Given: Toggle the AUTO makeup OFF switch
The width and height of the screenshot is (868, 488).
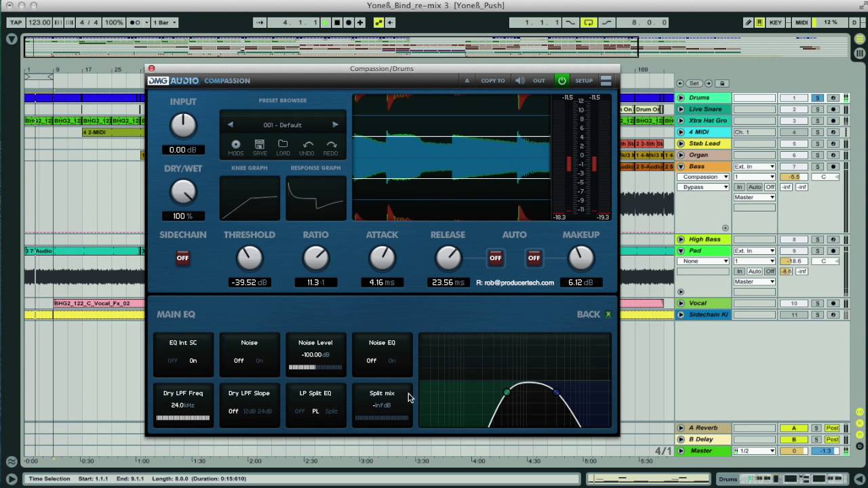Looking at the screenshot, I should (534, 258).
